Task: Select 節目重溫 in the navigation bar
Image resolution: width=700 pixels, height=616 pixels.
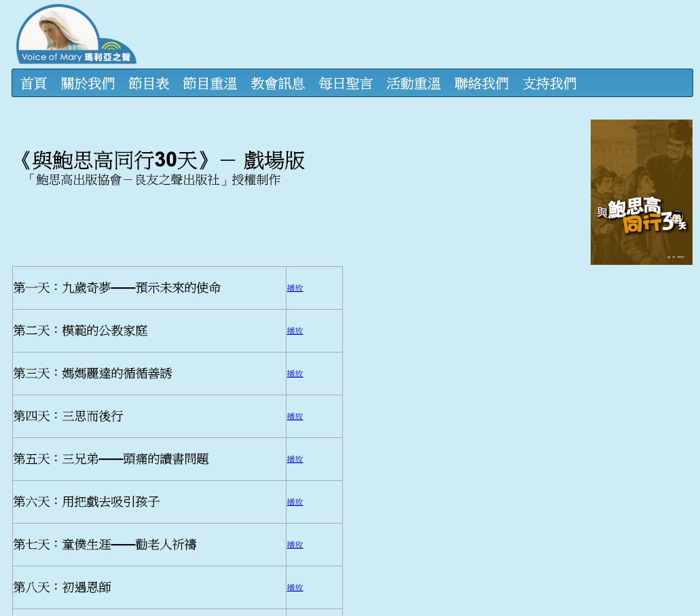Action: 210,84
